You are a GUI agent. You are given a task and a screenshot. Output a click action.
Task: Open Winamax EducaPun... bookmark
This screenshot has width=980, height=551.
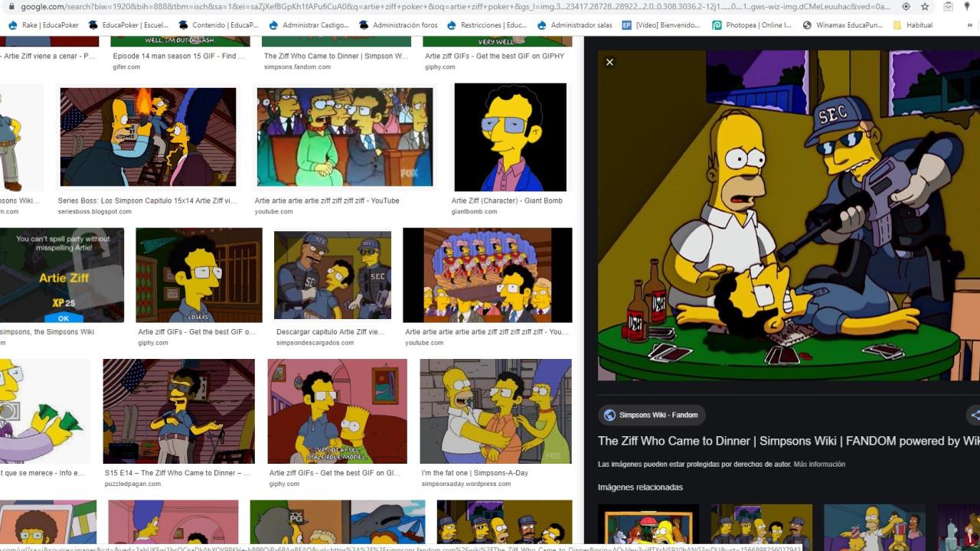tap(842, 24)
